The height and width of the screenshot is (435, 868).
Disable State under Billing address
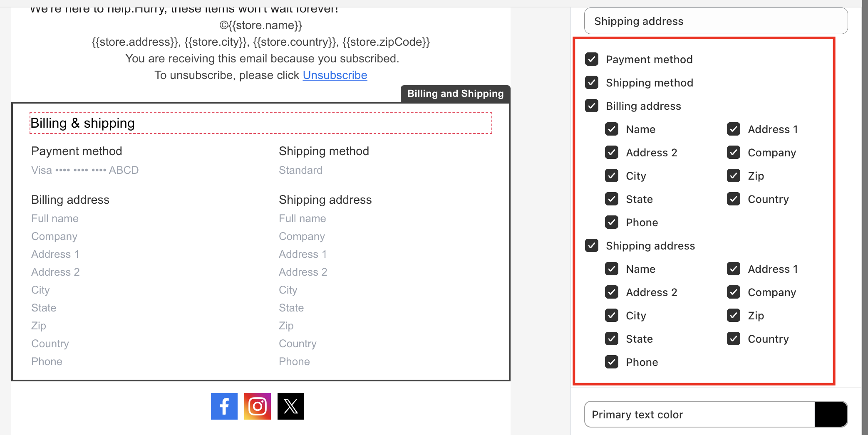click(x=612, y=199)
